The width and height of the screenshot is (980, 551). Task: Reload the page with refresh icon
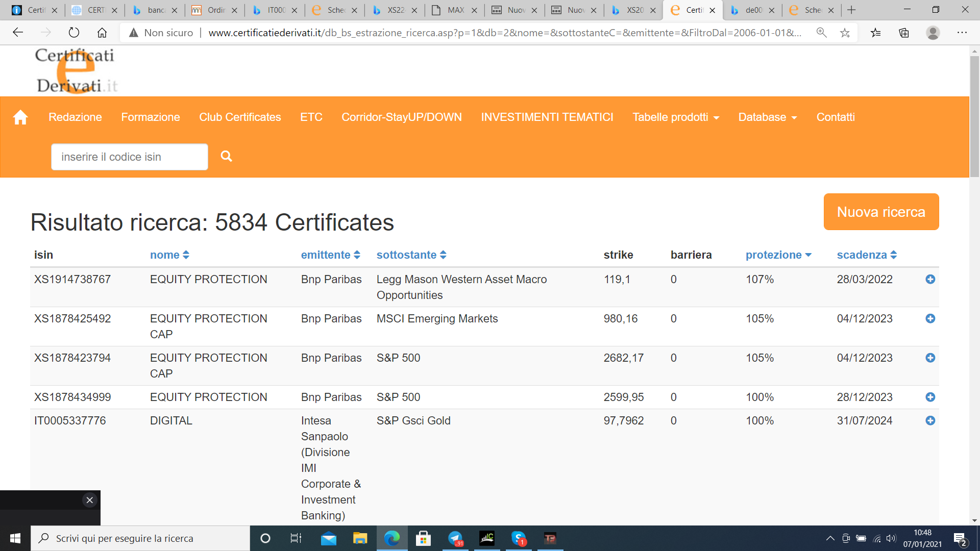coord(74,33)
